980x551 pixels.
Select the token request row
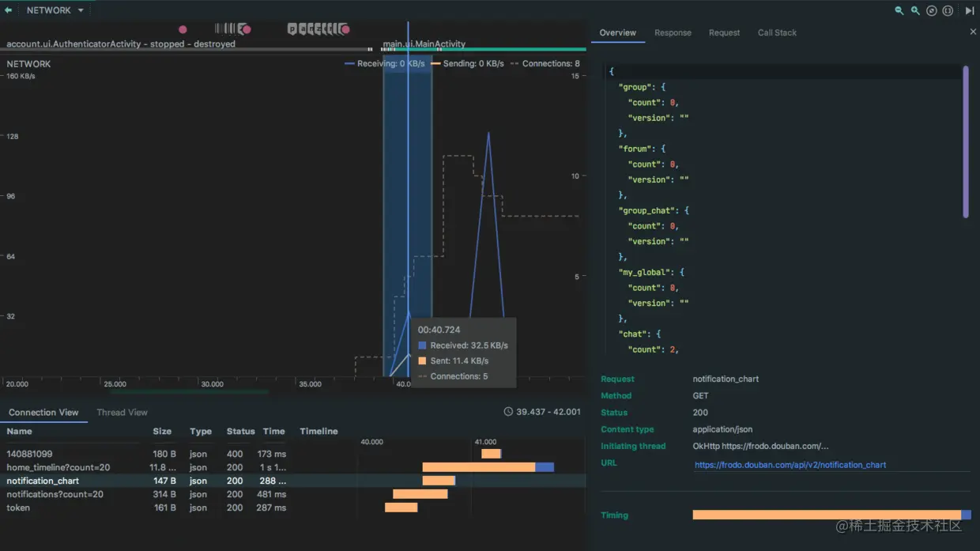19,508
